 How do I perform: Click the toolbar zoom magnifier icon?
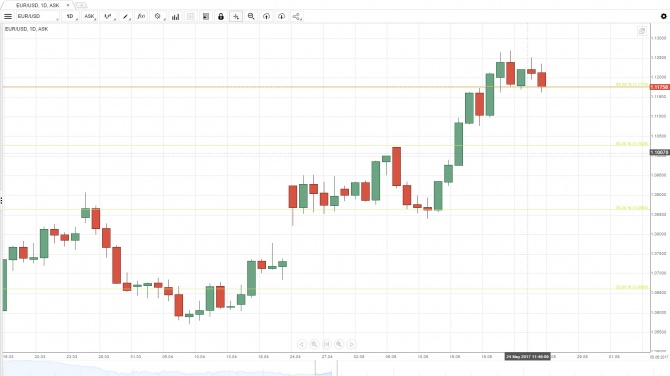coord(251,16)
